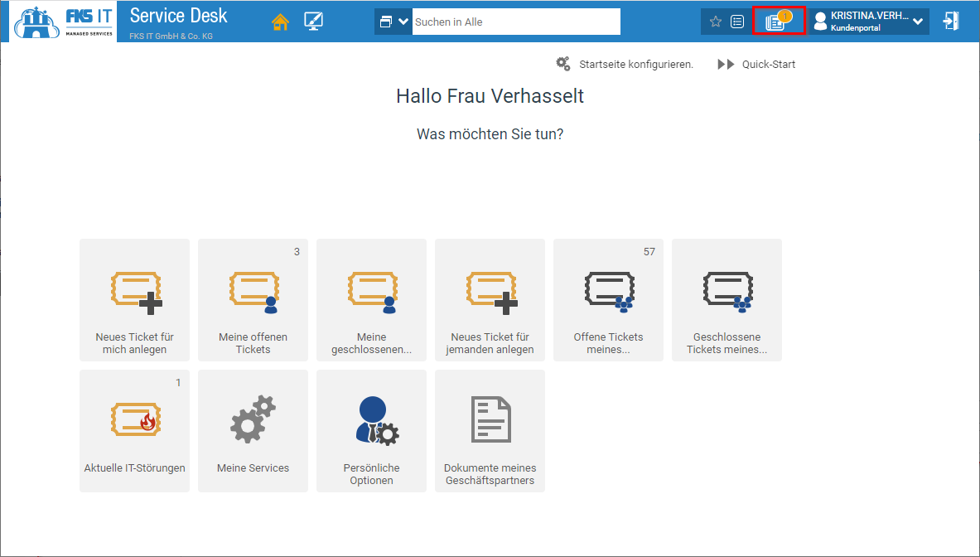Expand the KRISTINA.VERH user menu
Viewport: 980px width, 557px height.
(871, 22)
